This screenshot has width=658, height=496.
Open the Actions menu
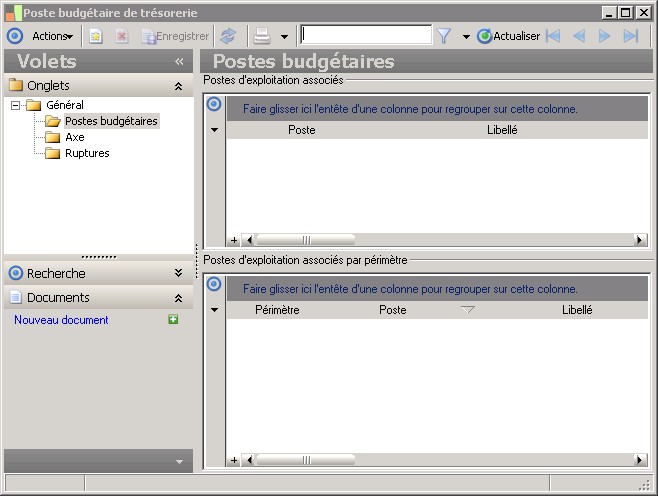(x=52, y=36)
